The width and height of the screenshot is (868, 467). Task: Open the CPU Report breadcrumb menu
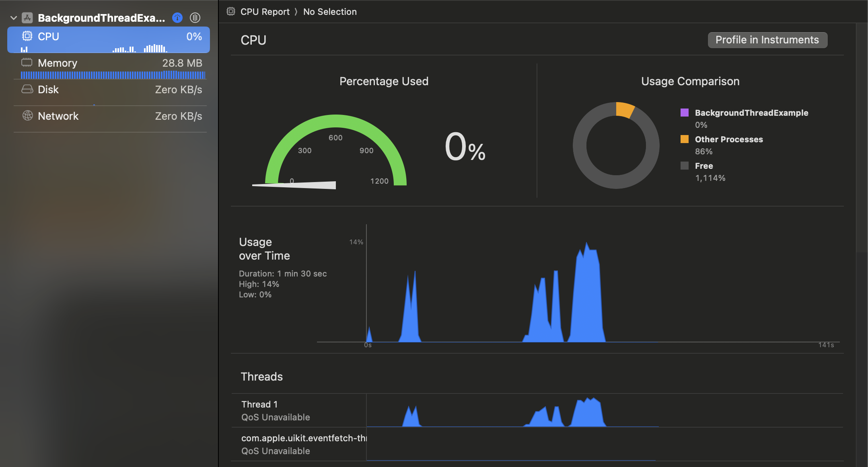click(x=265, y=12)
